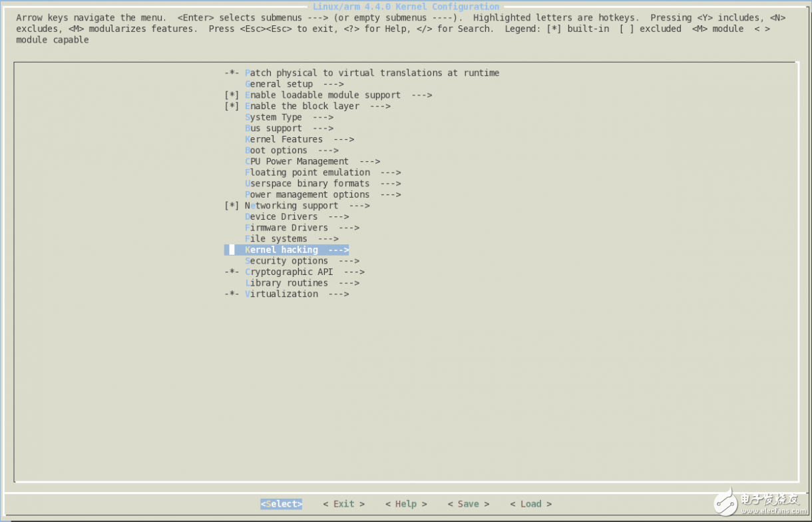The width and height of the screenshot is (812, 522).
Task: Open the File systems submenu
Action: click(276, 238)
